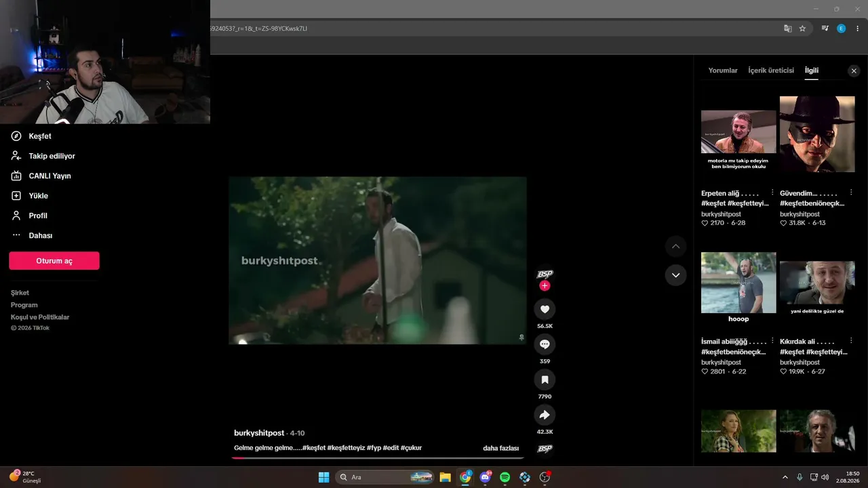Click the address bar URL field

(x=495, y=28)
